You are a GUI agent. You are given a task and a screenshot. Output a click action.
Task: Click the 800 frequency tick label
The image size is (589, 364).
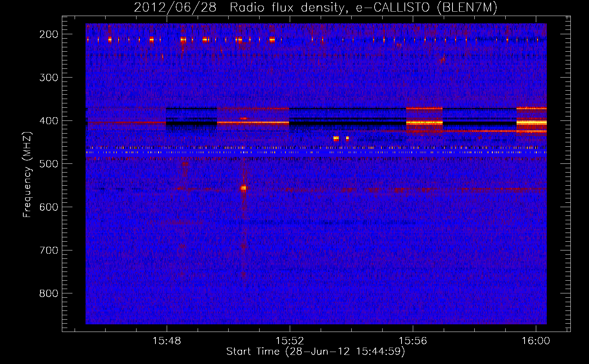(x=49, y=293)
